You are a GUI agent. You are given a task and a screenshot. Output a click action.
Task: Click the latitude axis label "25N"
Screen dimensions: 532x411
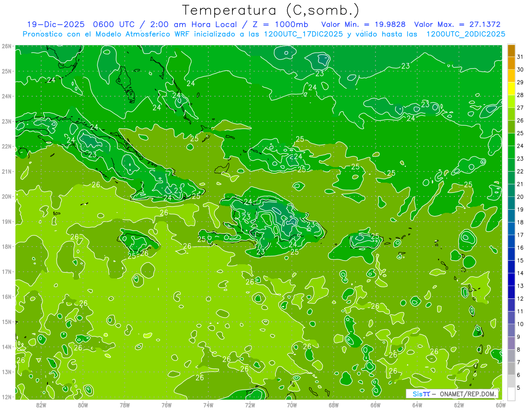click(x=6, y=71)
